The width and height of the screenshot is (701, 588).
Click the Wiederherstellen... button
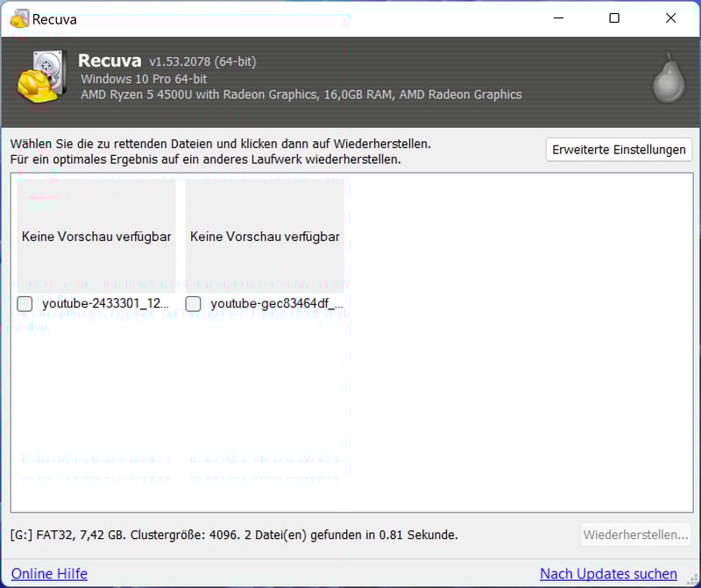coord(636,535)
